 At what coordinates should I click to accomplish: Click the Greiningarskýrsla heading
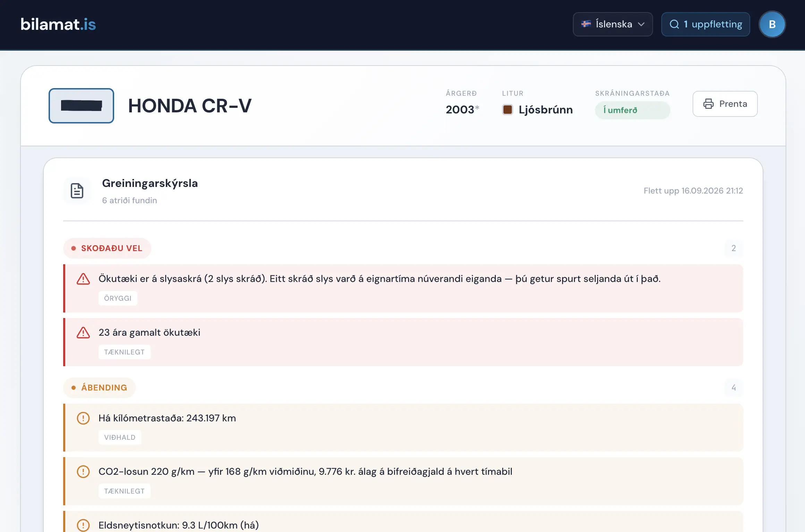tap(150, 183)
